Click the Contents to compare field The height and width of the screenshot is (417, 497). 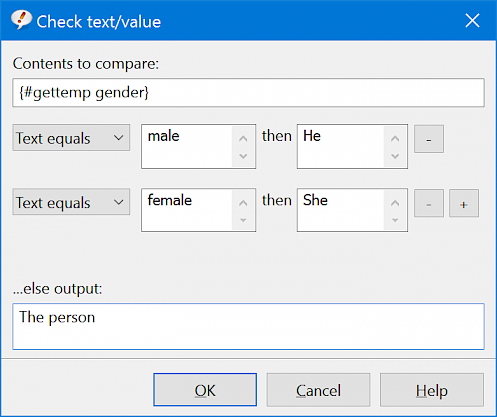(248, 93)
